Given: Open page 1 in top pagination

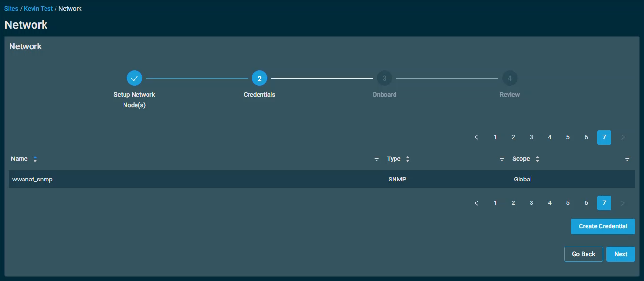Looking at the screenshot, I should coord(495,137).
